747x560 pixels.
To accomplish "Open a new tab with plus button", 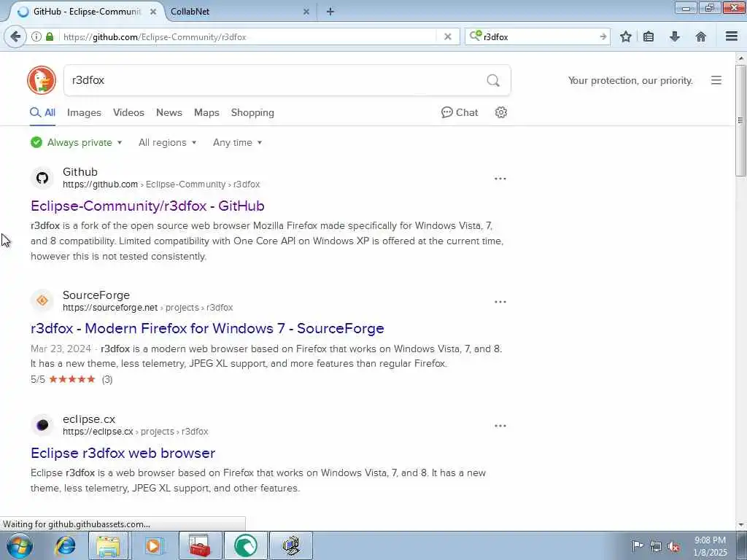I will 330,12.
